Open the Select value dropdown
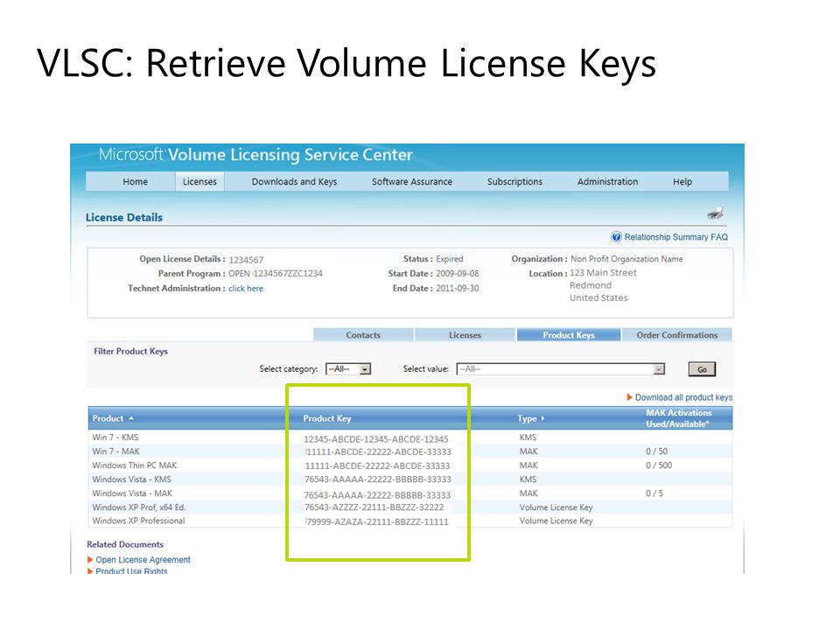 click(561, 369)
